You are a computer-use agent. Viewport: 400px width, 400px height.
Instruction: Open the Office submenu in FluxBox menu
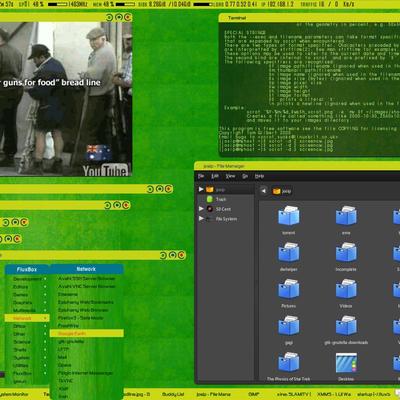[27, 326]
